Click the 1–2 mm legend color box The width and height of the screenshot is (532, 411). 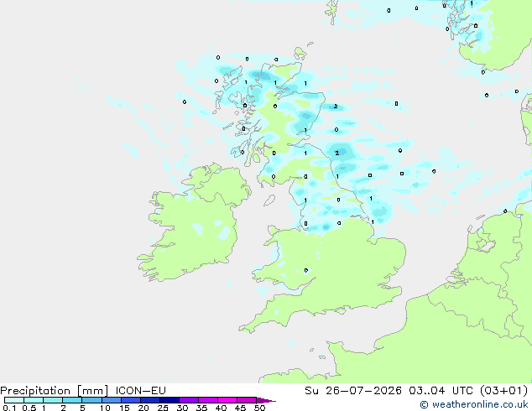pyautogui.click(x=53, y=400)
